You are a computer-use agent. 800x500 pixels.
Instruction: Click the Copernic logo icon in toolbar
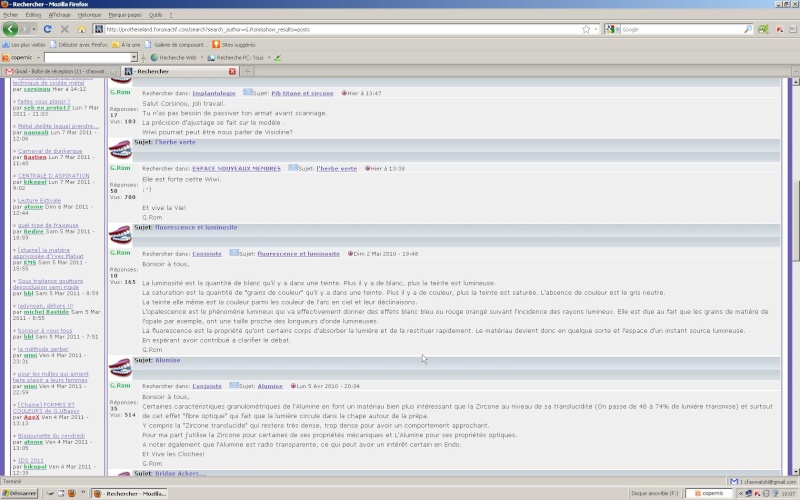tap(6, 58)
